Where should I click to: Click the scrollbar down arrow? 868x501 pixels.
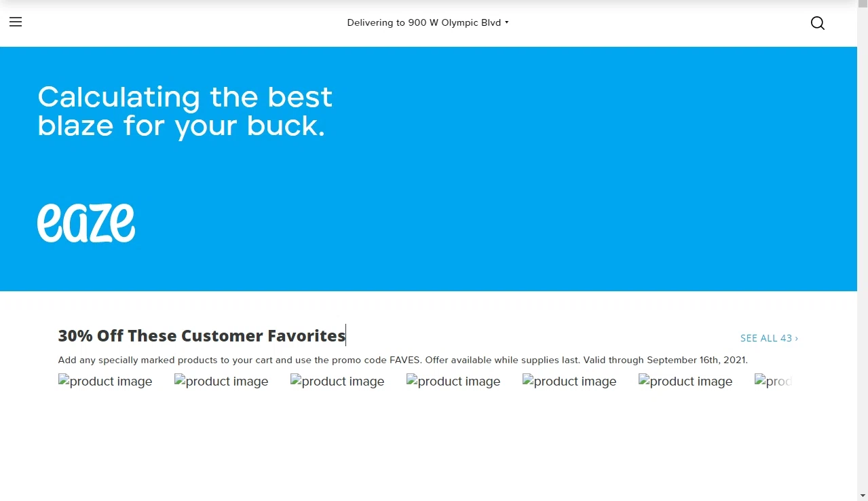863,495
